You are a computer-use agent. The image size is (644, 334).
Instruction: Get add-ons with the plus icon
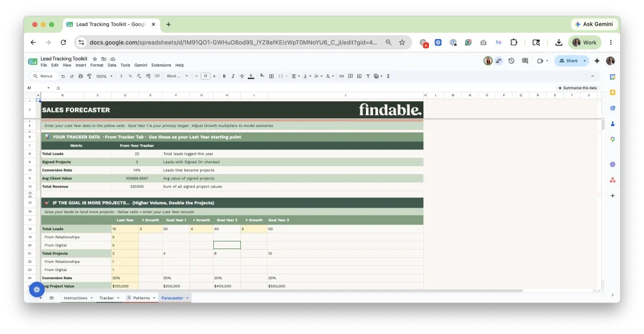coord(613,196)
